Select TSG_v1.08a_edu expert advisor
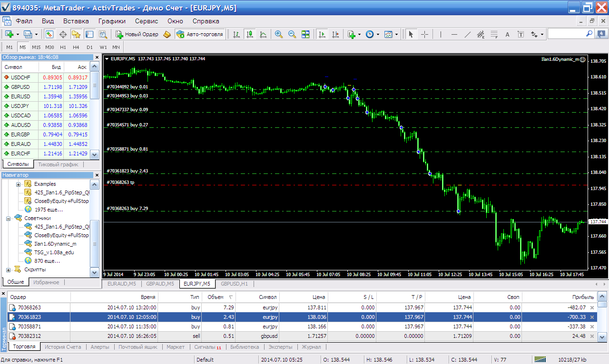This screenshot has height=364, width=609. tap(54, 252)
